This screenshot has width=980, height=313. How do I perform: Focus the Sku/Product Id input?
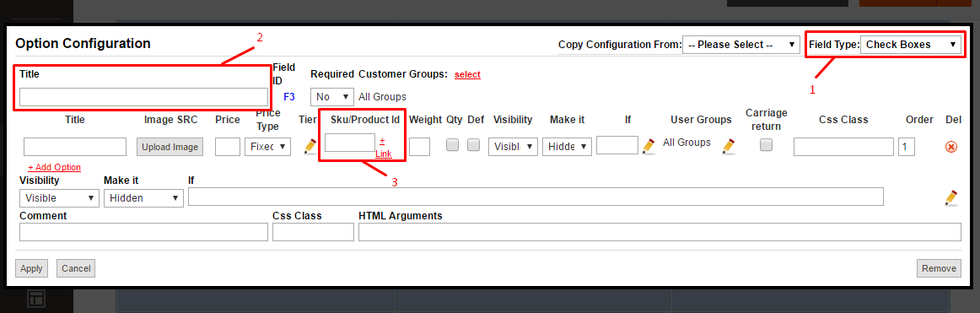click(350, 143)
